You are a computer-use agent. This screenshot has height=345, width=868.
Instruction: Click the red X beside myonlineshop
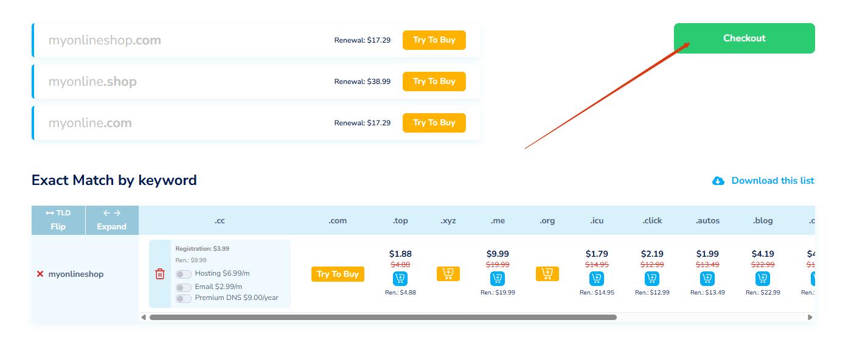click(40, 274)
